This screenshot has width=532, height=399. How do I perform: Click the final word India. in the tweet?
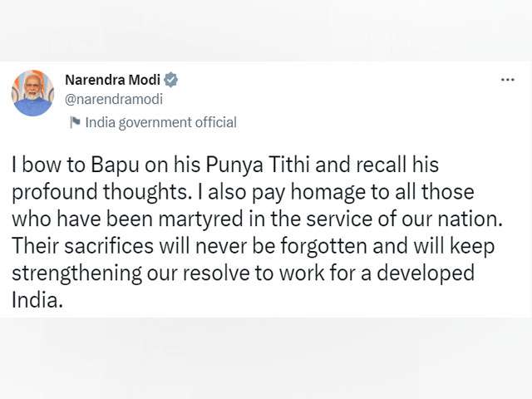coord(37,300)
